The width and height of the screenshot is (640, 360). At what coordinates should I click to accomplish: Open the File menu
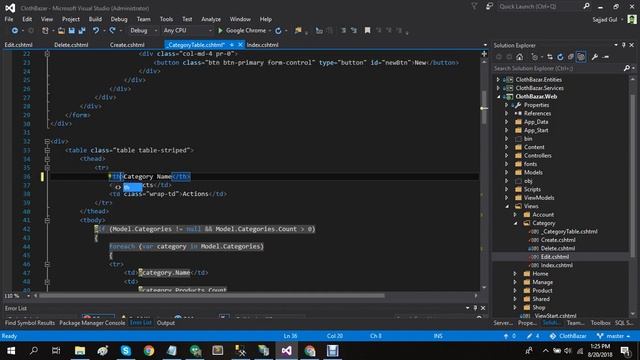click(9, 19)
